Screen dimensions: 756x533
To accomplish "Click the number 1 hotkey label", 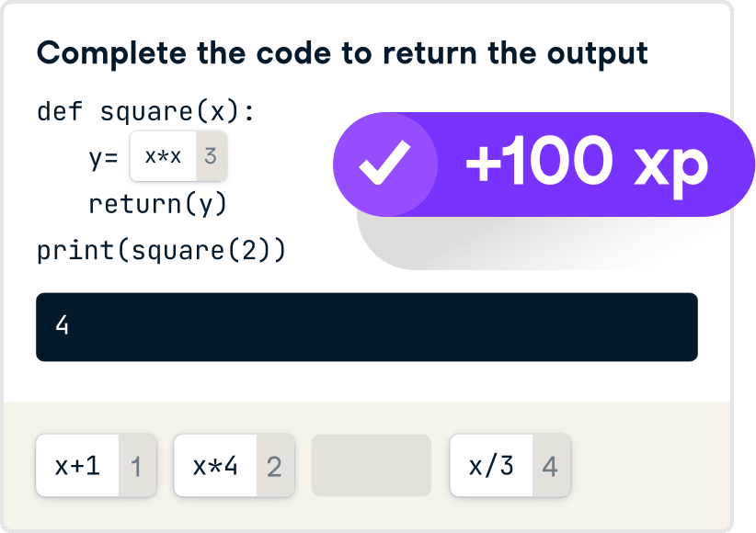I will click(x=136, y=467).
